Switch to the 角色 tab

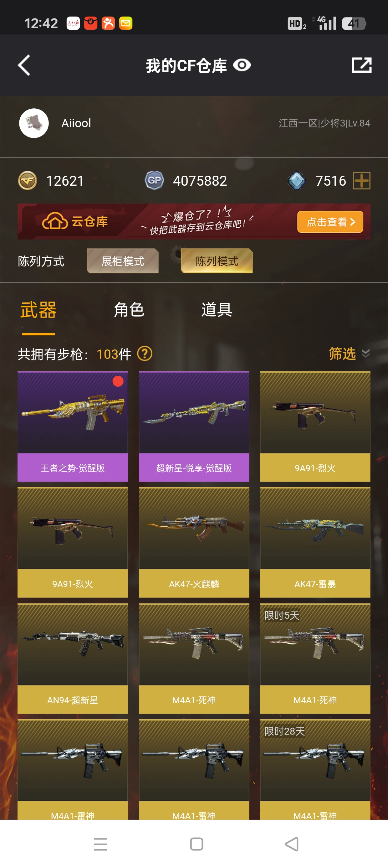pos(129,309)
